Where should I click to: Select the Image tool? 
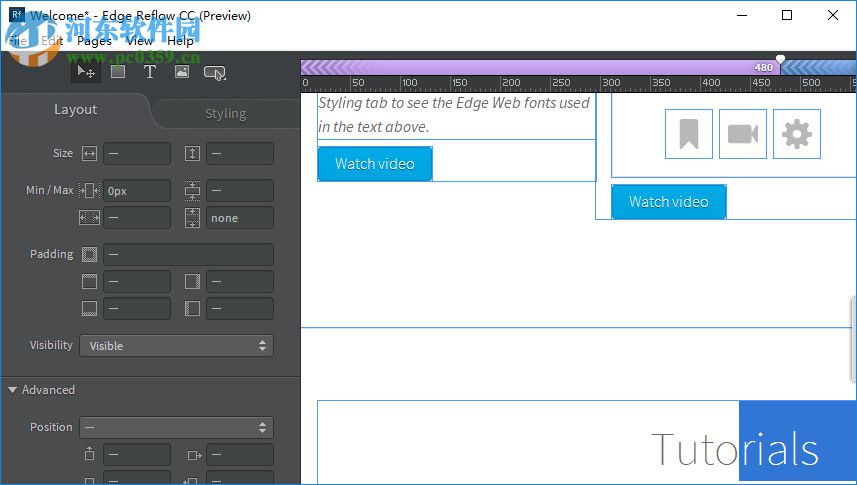pyautogui.click(x=182, y=72)
